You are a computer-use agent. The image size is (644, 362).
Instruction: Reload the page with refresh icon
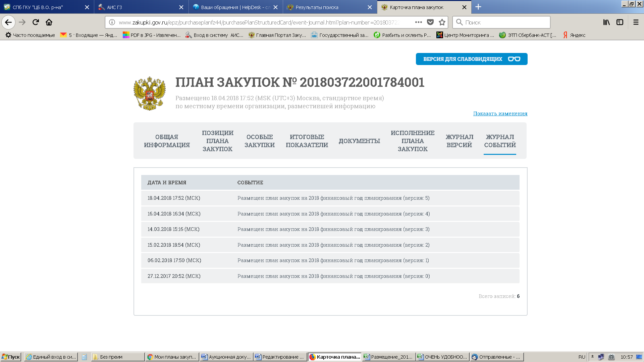[36, 22]
